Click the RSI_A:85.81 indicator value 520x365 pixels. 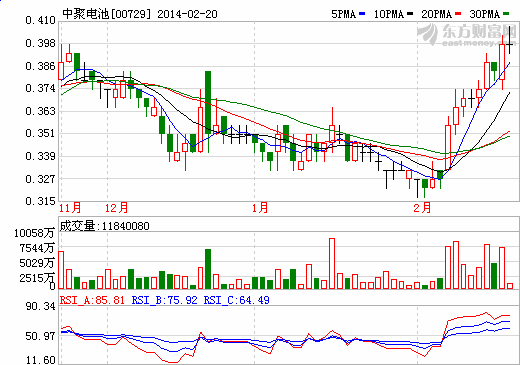[x=92, y=300]
